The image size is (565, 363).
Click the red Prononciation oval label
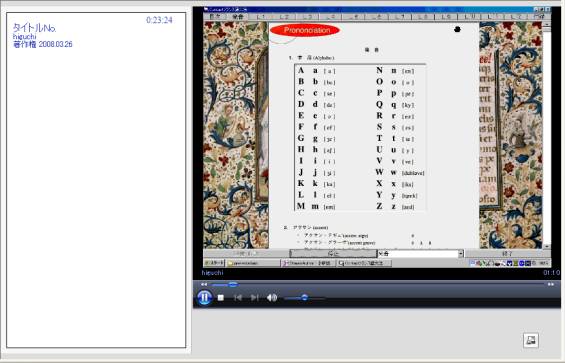[x=305, y=30]
